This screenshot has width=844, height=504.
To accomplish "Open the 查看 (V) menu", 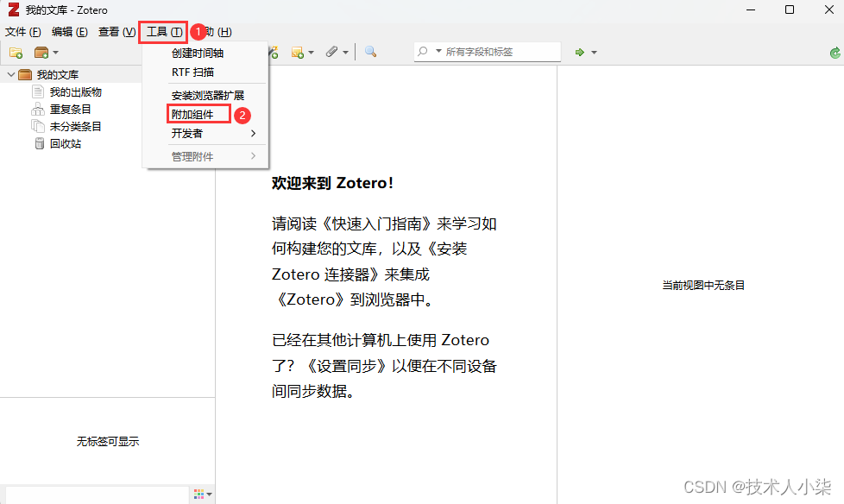I will 117,32.
